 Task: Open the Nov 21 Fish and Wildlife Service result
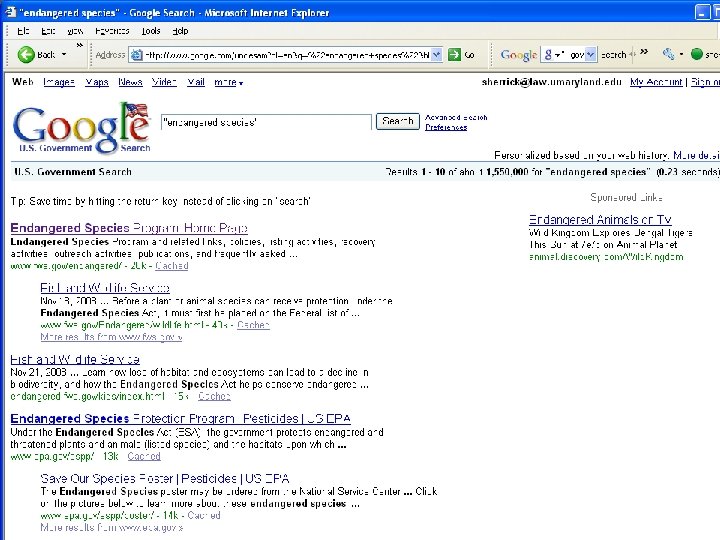(x=75, y=359)
